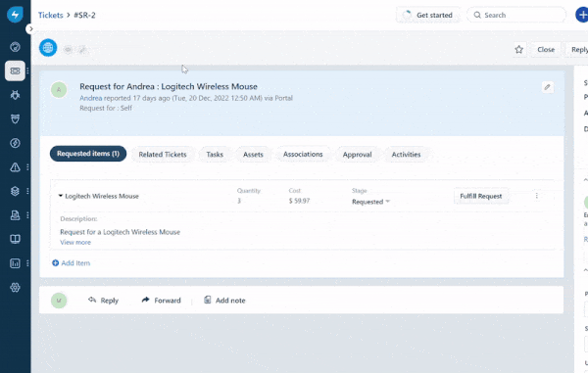
Task: Open the Purchase orders icon in sidebar
Action: tap(15, 215)
